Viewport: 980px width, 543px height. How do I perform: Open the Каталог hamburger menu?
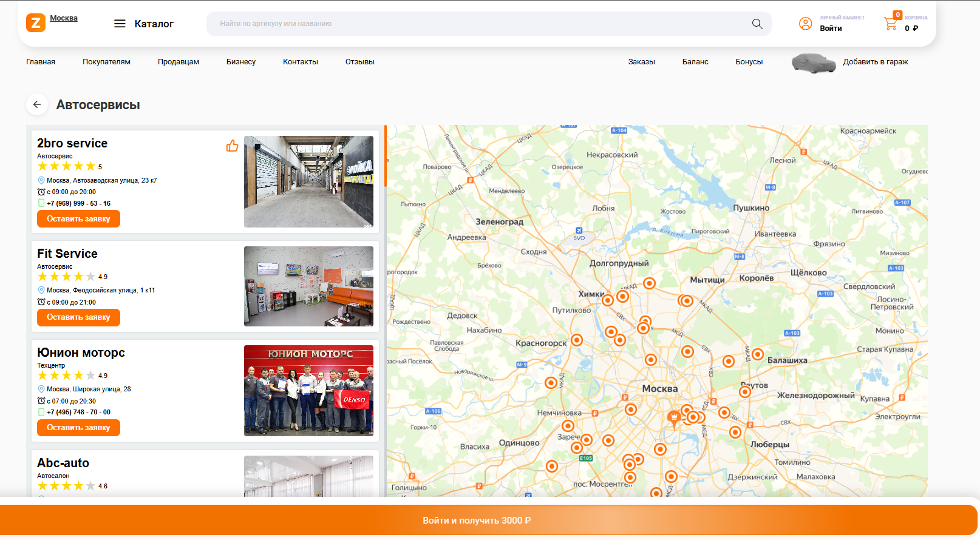pos(120,24)
